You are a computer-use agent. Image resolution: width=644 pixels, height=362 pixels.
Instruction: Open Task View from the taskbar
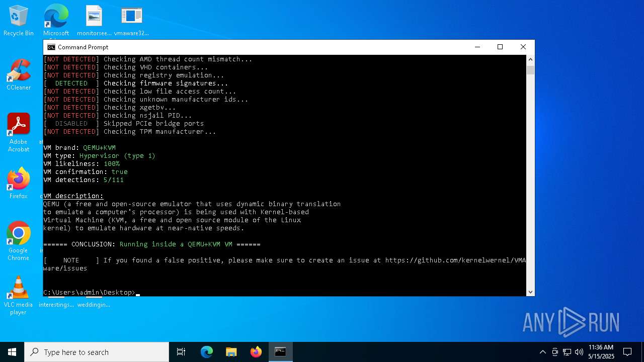[181, 352]
